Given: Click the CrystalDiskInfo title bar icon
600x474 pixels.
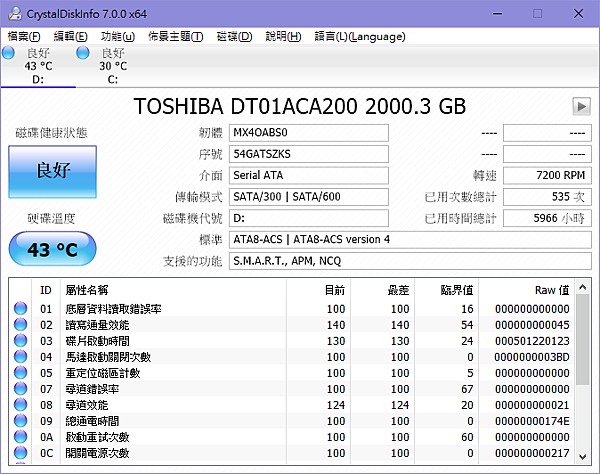Looking at the screenshot, I should 15,14.
